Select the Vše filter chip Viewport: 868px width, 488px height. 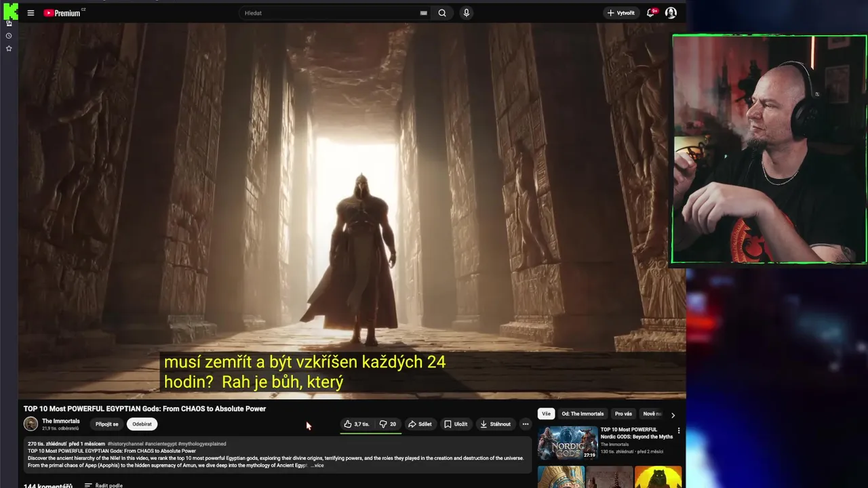(546, 414)
